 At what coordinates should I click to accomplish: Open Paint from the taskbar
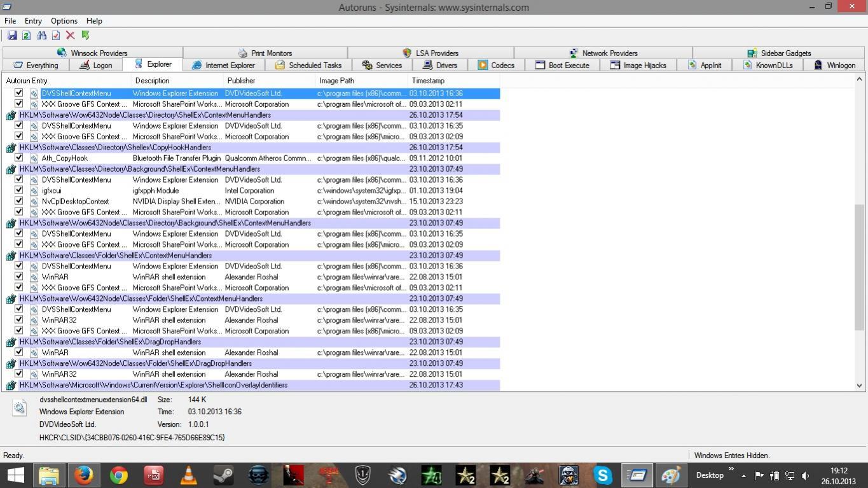tap(671, 475)
